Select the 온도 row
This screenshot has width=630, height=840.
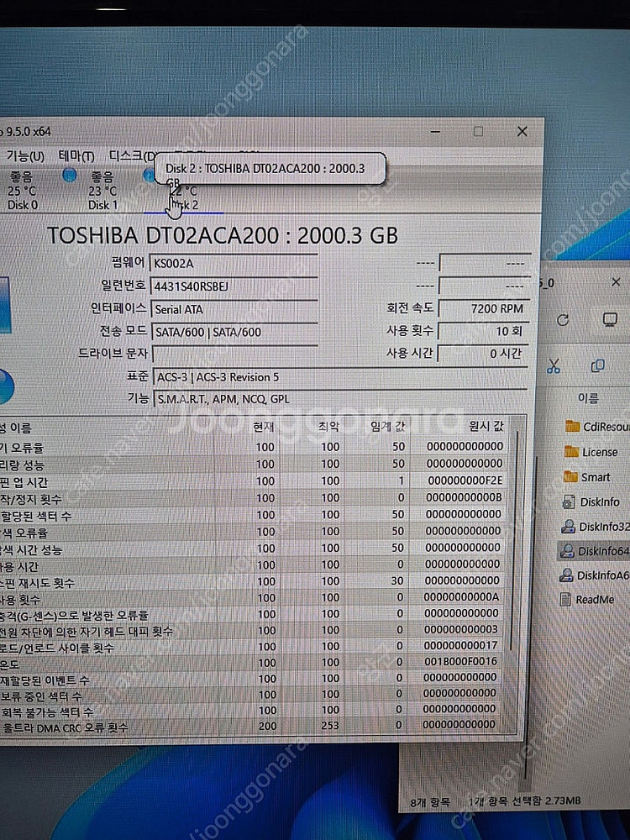point(252,663)
